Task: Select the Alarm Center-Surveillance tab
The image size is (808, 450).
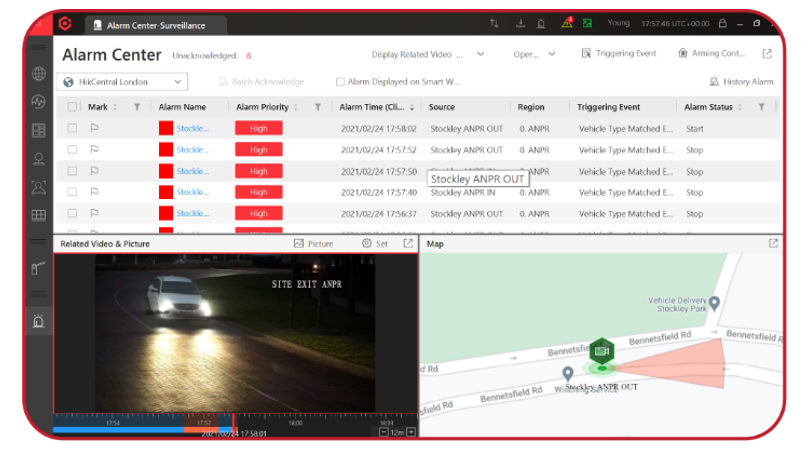Action: 156,25
